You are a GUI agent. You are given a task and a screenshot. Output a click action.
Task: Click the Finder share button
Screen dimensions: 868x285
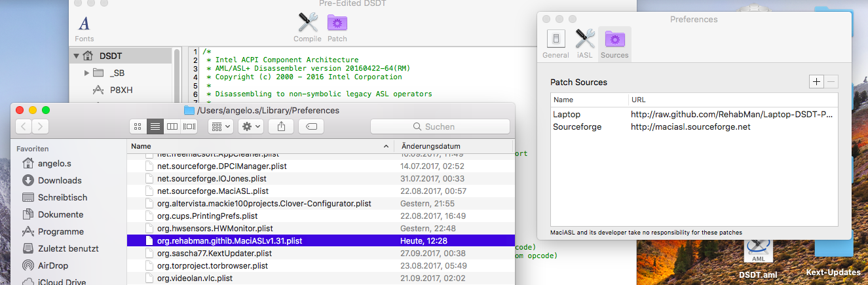coord(281,126)
